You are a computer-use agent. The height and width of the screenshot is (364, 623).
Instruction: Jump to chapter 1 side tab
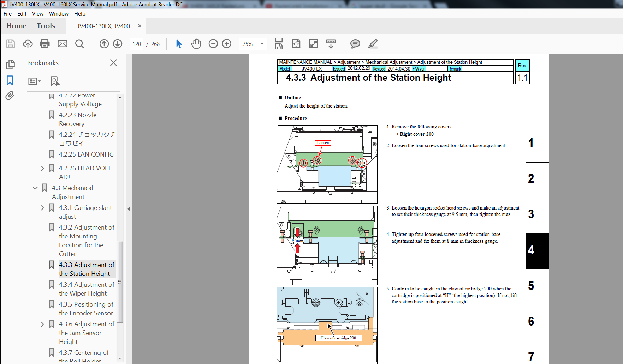[537, 145]
